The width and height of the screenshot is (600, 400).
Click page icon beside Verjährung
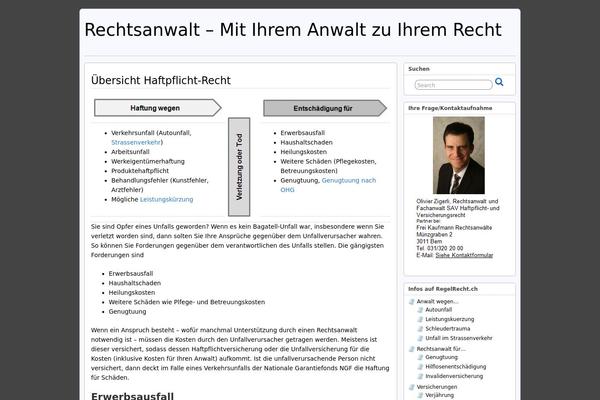coord(420,395)
